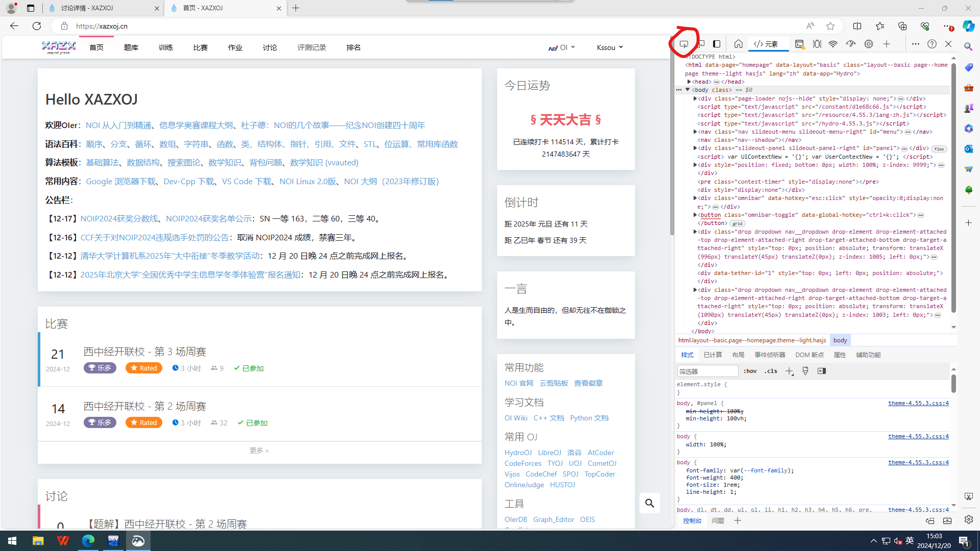Expand the head element node

tap(689, 82)
